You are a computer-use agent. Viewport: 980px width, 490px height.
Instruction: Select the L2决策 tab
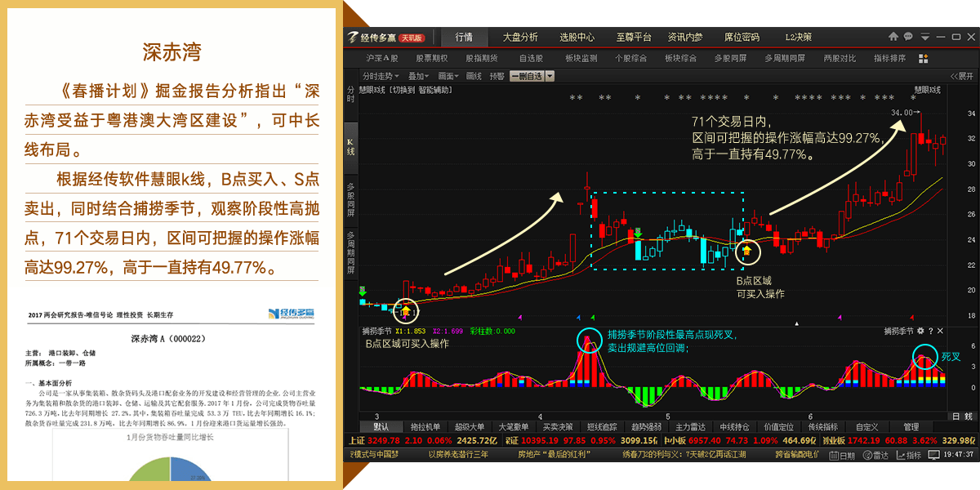[x=798, y=38]
